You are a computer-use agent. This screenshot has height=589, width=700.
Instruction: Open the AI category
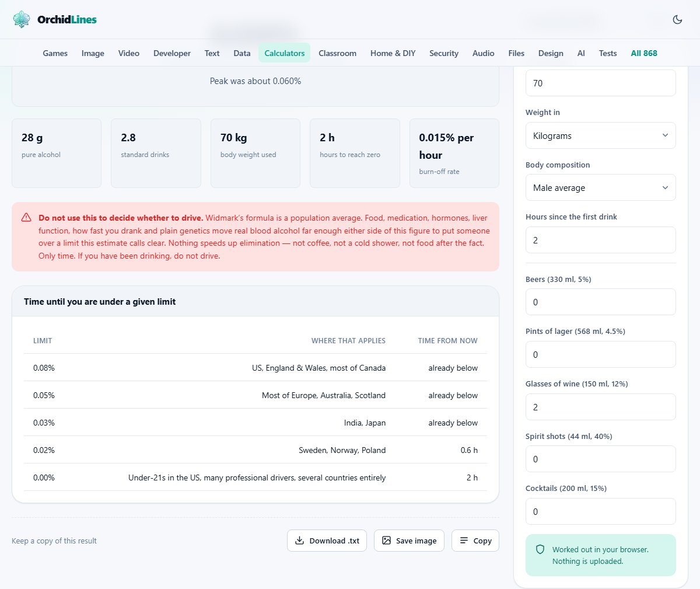[x=581, y=53]
